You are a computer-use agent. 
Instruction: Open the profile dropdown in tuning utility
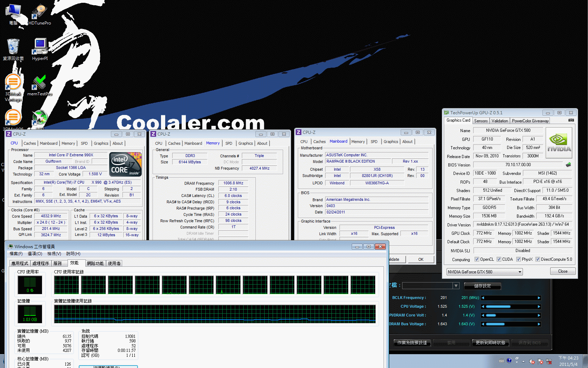tap(456, 286)
